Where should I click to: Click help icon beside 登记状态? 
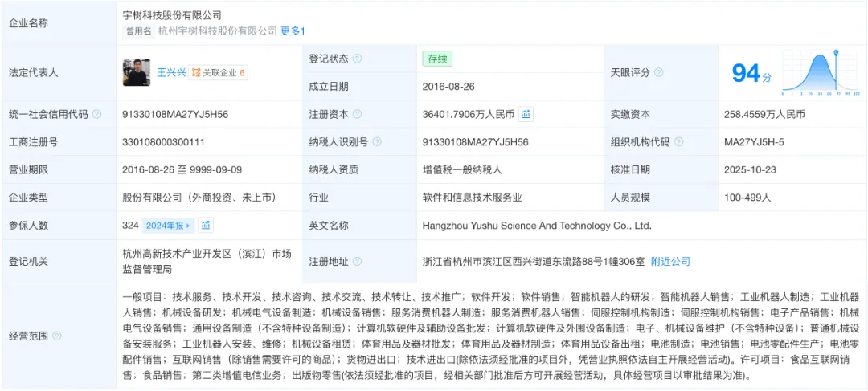pos(358,59)
